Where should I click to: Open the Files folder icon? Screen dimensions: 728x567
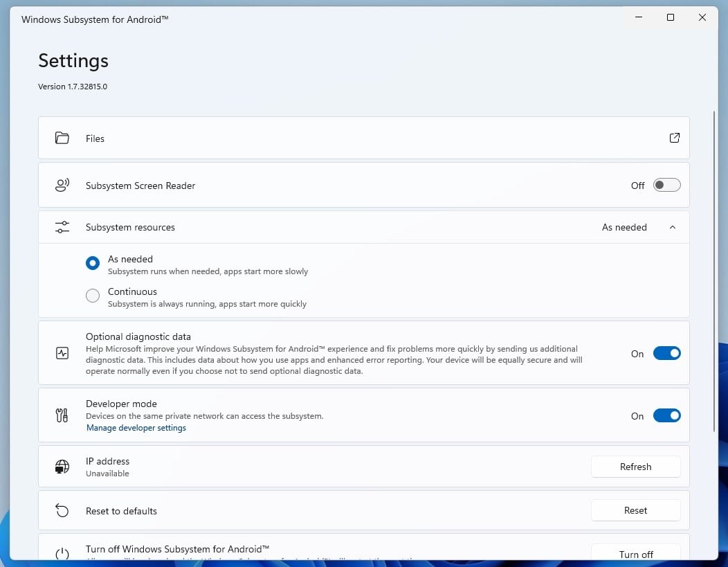tap(62, 138)
